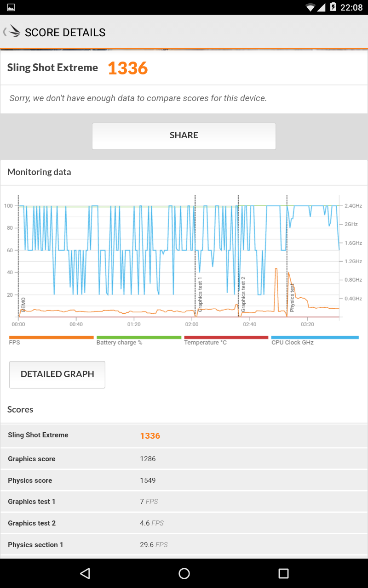The image size is (368, 588).
Task: Tap the Physics test graph marker
Action: pyautogui.click(x=292, y=298)
